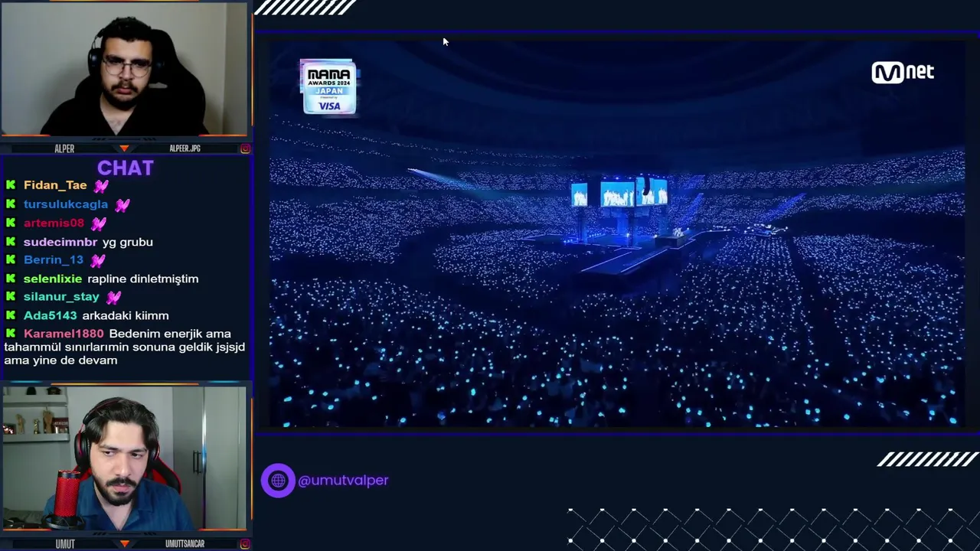Click the Instagram icon next to UMUTTSANCAR

click(x=245, y=544)
